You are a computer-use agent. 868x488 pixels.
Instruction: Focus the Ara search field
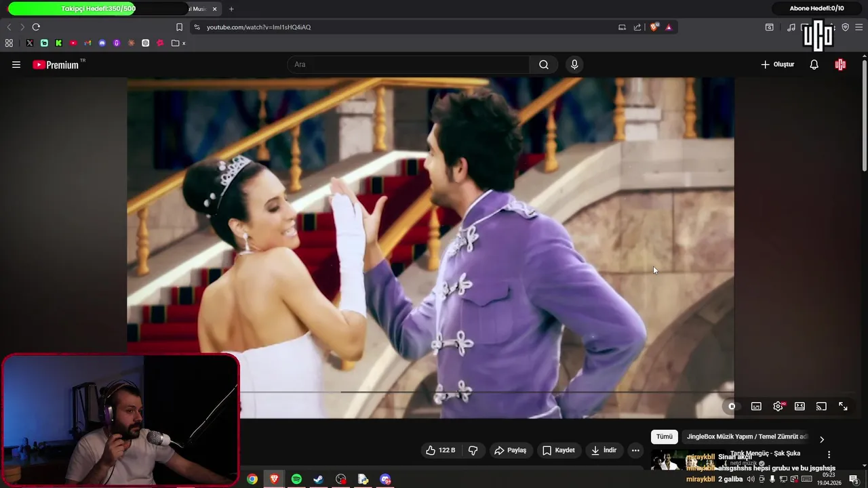click(x=409, y=64)
